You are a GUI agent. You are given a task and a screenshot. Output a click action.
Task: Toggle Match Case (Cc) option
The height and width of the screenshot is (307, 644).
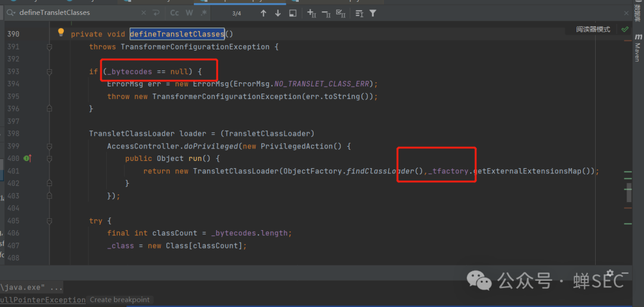pos(175,13)
